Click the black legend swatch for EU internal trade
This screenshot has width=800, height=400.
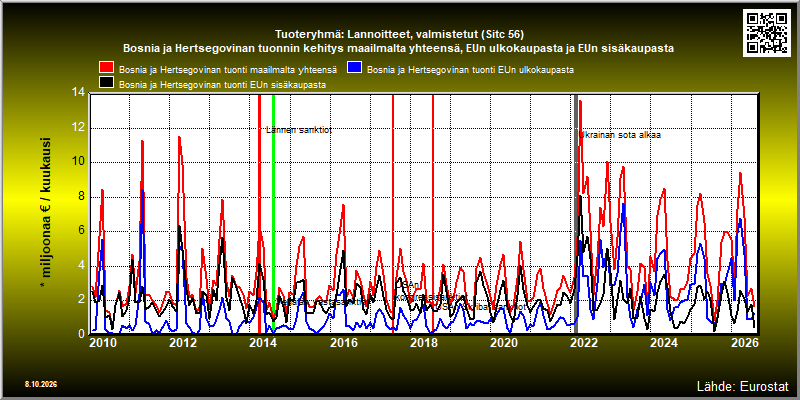point(106,83)
